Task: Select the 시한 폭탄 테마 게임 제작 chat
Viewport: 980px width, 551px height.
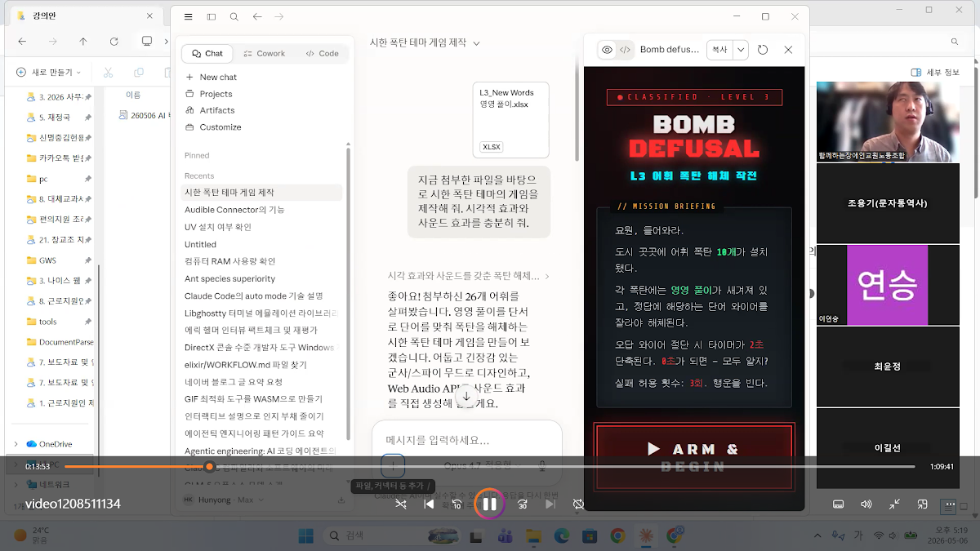Action: [x=261, y=193]
